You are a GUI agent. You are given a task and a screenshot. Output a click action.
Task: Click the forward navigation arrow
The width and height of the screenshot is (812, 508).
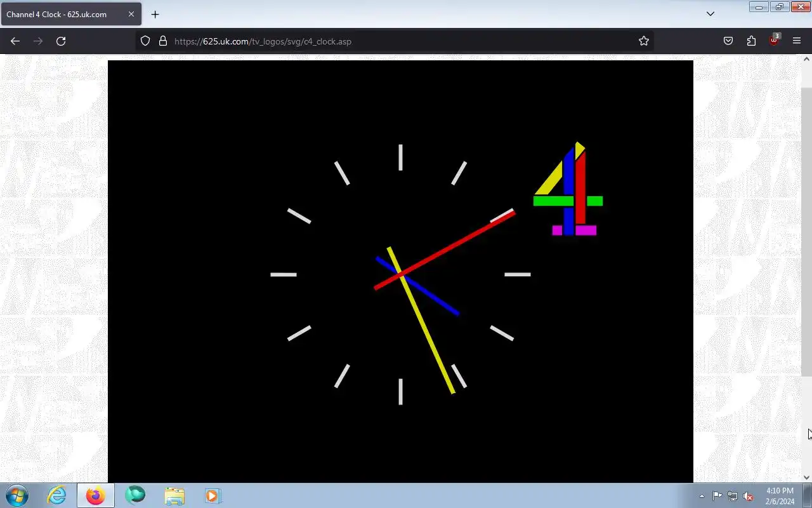pyautogui.click(x=38, y=41)
